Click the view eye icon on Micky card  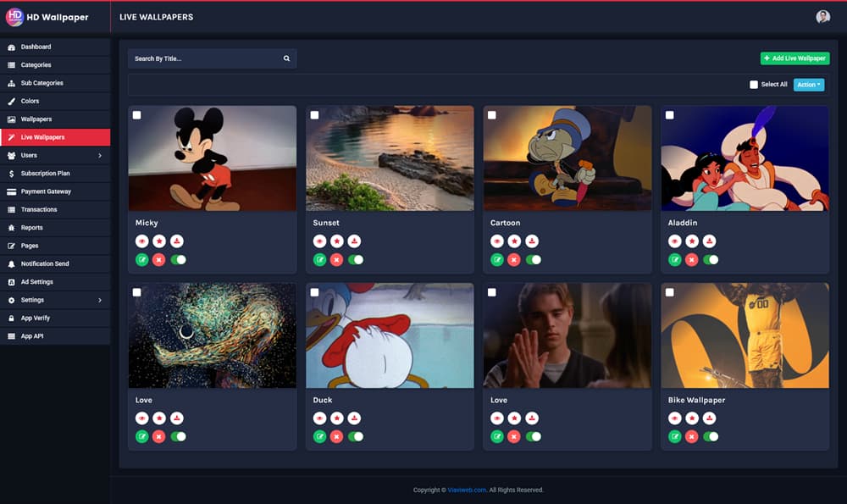point(142,241)
